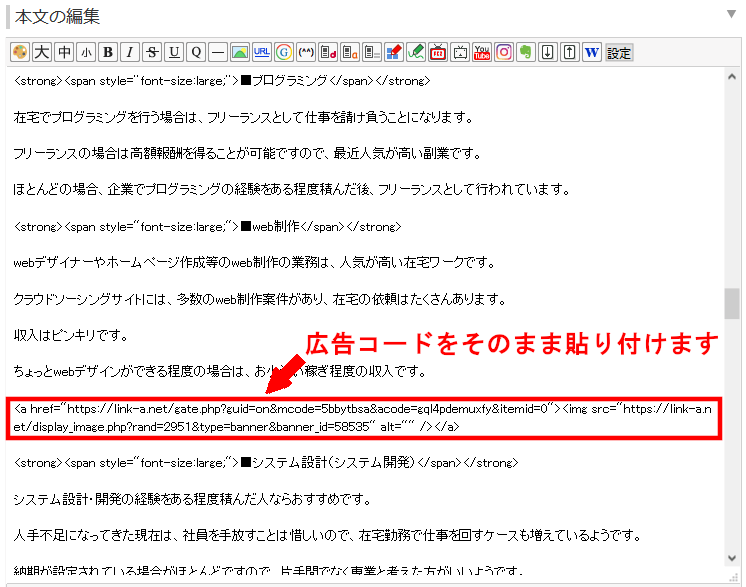Insert an image with picture icon
The height and width of the screenshot is (587, 746).
point(240,52)
